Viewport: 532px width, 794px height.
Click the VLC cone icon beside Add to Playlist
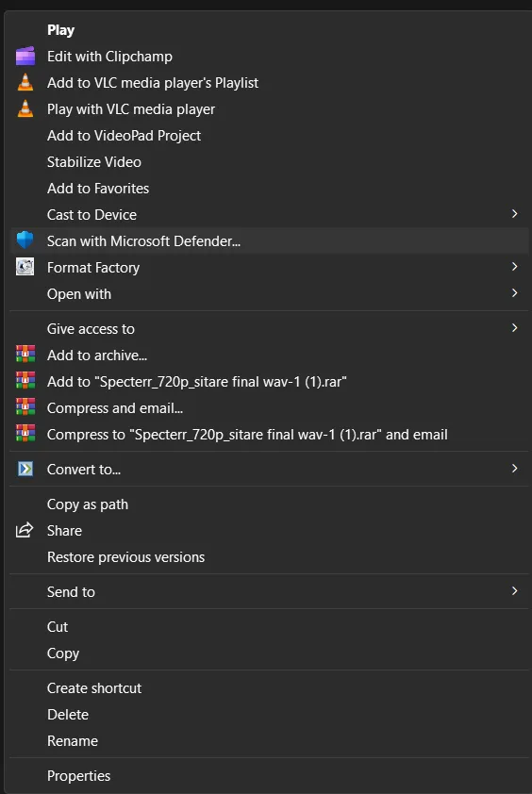(x=25, y=83)
